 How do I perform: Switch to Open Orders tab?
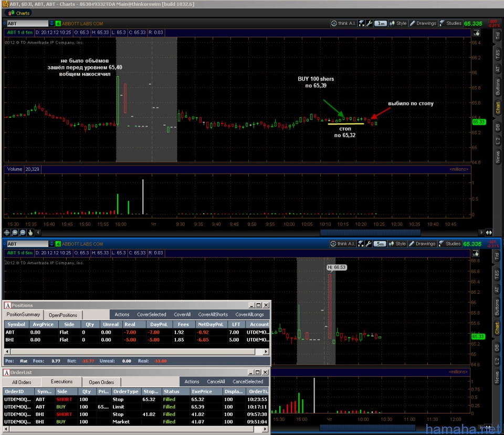tap(101, 382)
